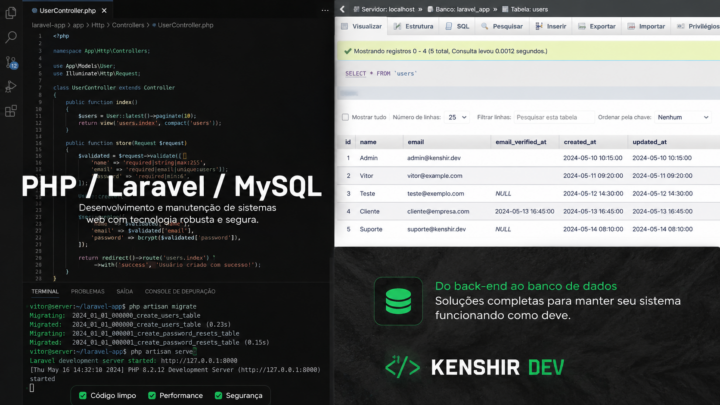Open the Inserir tab
Viewport: 720px width, 405px height.
click(x=551, y=26)
